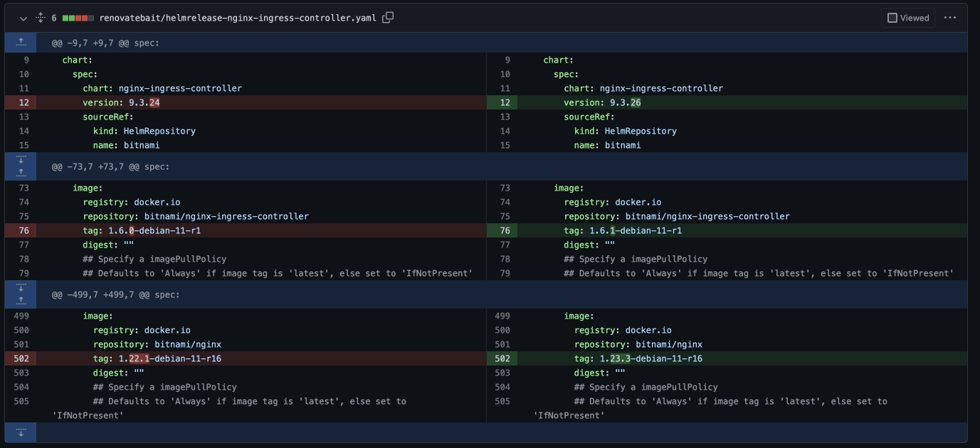Click the file drag handle icon
The image size is (980, 448).
click(39, 17)
